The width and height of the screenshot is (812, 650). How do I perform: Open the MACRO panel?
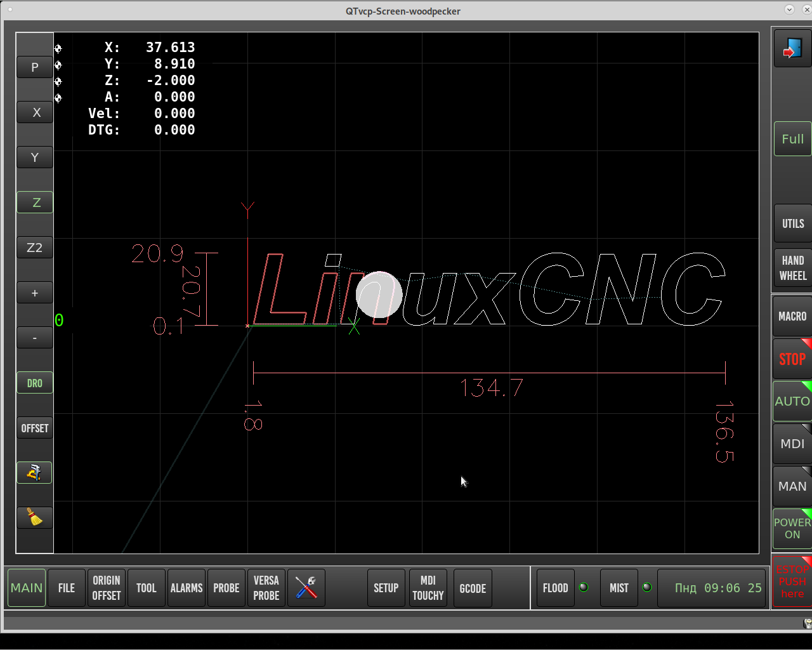coord(792,316)
